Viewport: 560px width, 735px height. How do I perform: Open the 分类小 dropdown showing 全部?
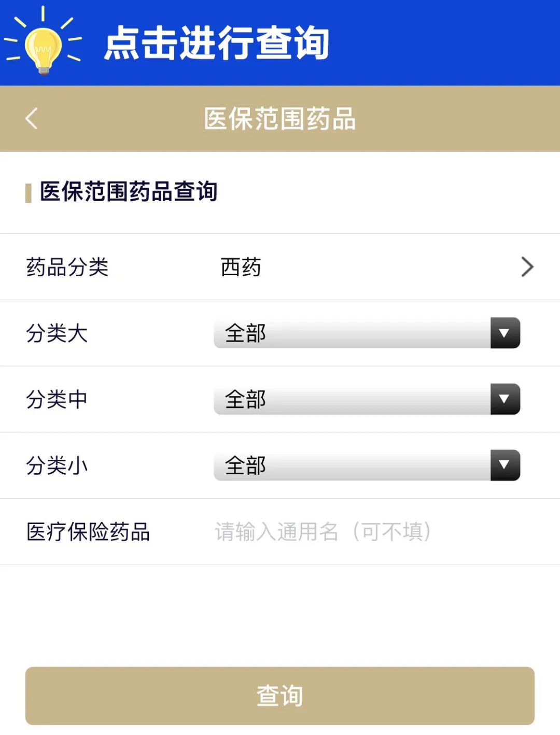(353, 465)
